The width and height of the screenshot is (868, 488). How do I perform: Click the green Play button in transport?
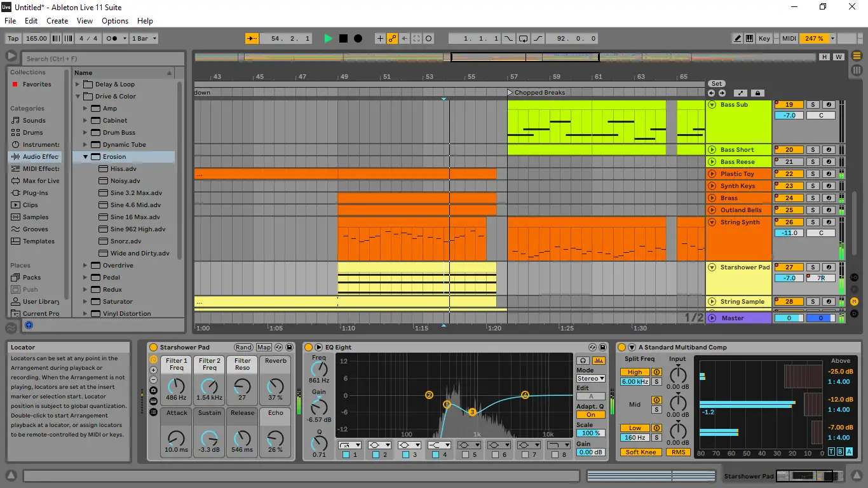pos(328,39)
